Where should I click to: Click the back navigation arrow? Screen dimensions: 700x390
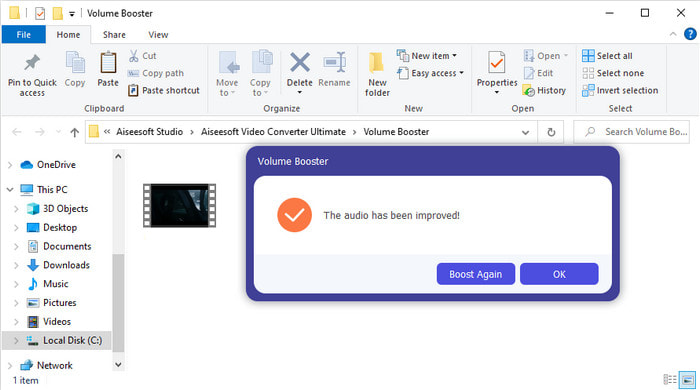[17, 132]
